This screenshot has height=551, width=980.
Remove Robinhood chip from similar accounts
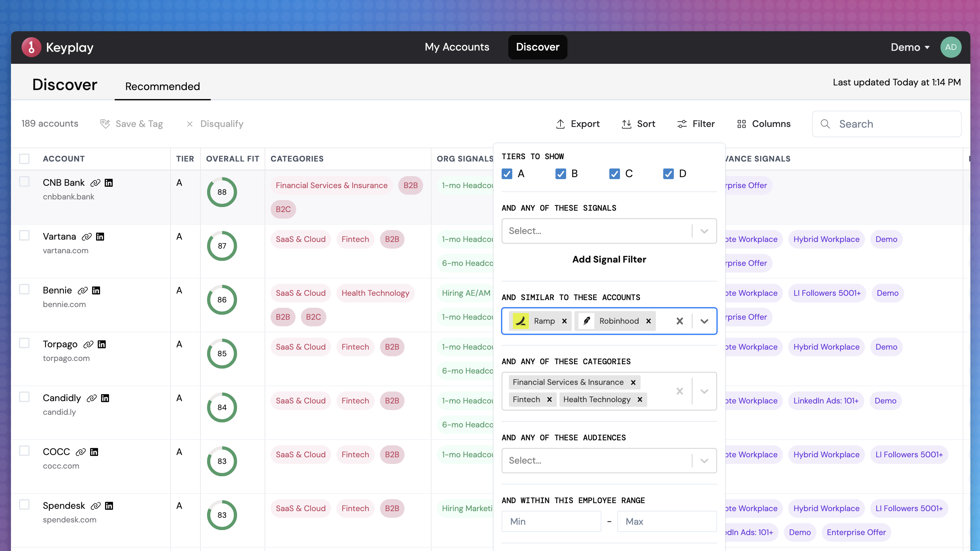[x=649, y=321]
